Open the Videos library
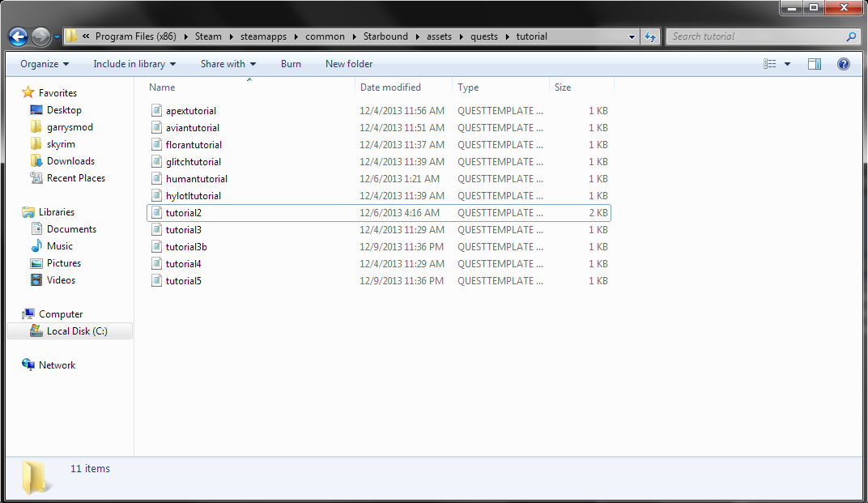 (61, 279)
